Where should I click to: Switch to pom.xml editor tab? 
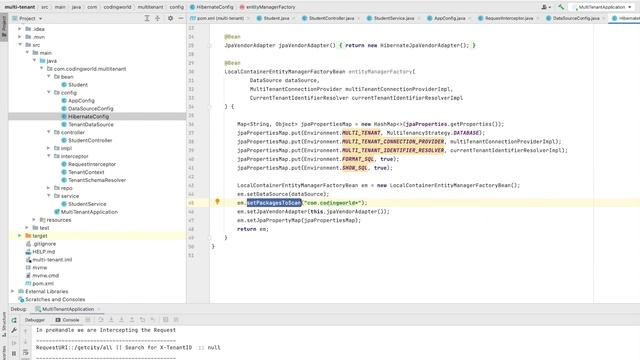[x=220, y=18]
